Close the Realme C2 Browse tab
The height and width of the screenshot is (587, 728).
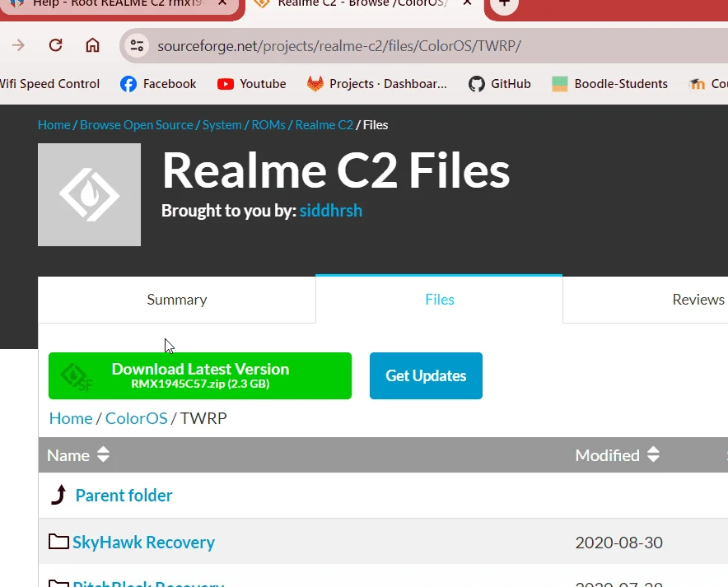pyautogui.click(x=468, y=3)
